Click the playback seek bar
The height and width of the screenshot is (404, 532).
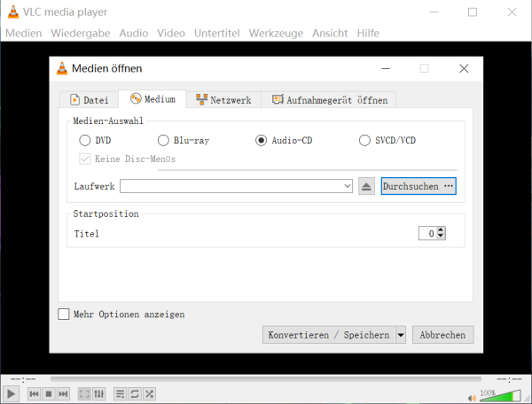click(x=266, y=379)
